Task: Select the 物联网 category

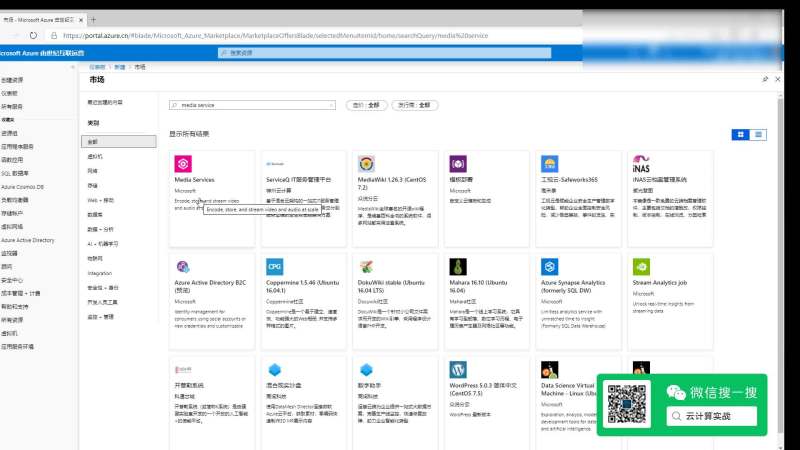Action: point(95,259)
